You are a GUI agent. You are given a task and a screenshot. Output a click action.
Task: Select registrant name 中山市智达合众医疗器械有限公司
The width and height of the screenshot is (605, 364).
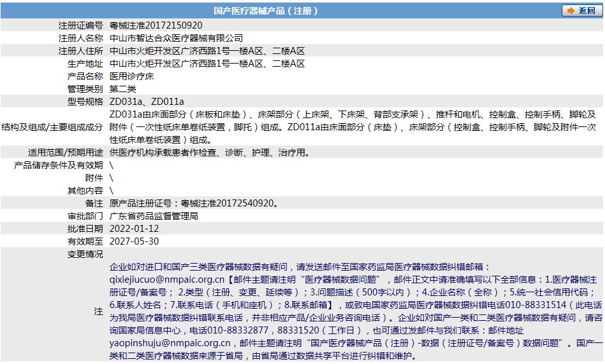click(176, 38)
